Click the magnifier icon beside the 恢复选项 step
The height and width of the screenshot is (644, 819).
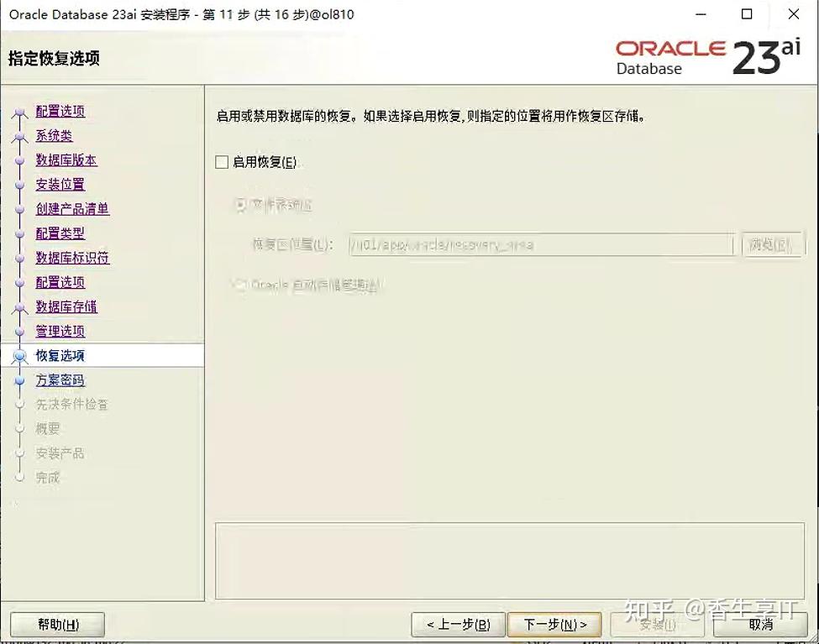(x=18, y=355)
